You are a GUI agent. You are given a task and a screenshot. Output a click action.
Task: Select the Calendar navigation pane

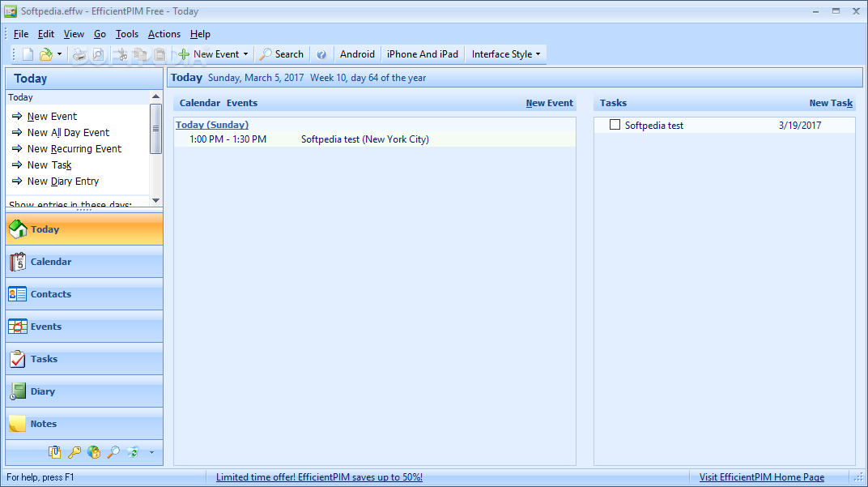(x=84, y=262)
